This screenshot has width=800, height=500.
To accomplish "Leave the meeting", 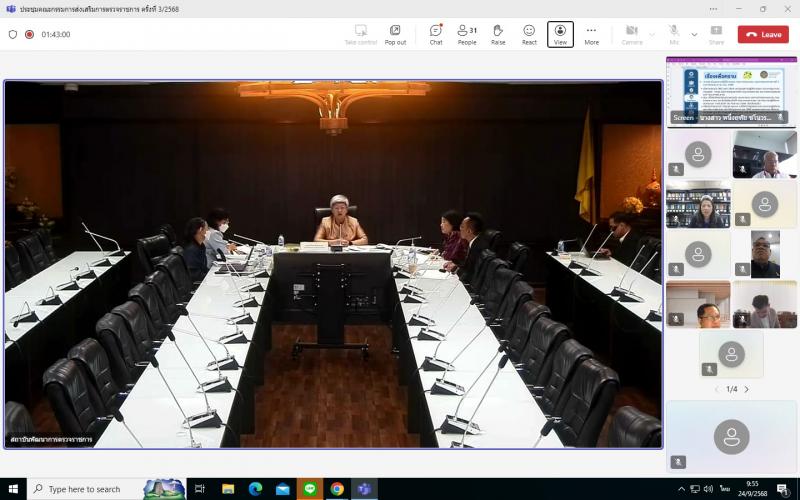I will pos(763,35).
